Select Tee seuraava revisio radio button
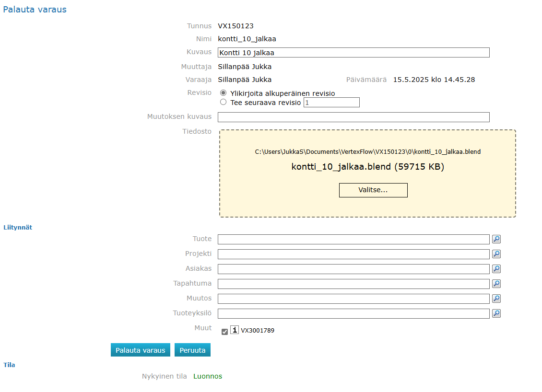The height and width of the screenshot is (392, 542). coord(223,102)
